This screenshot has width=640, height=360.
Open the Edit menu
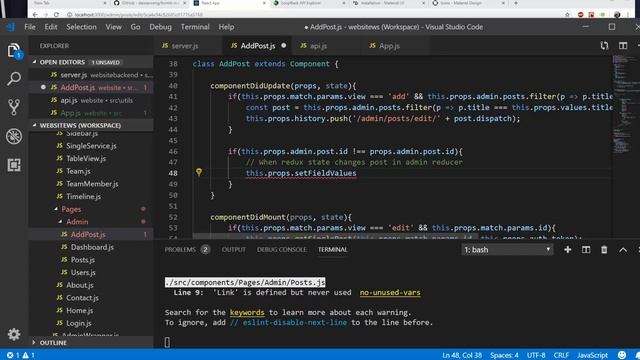(51, 27)
